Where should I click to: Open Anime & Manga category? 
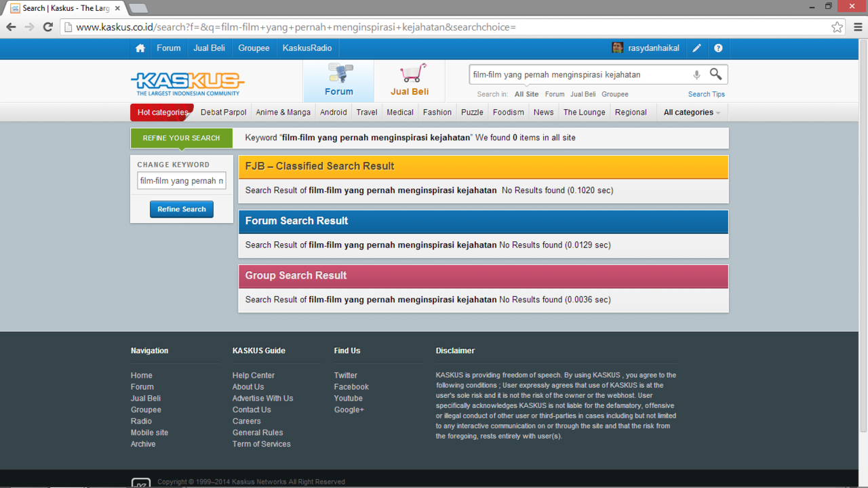283,113
